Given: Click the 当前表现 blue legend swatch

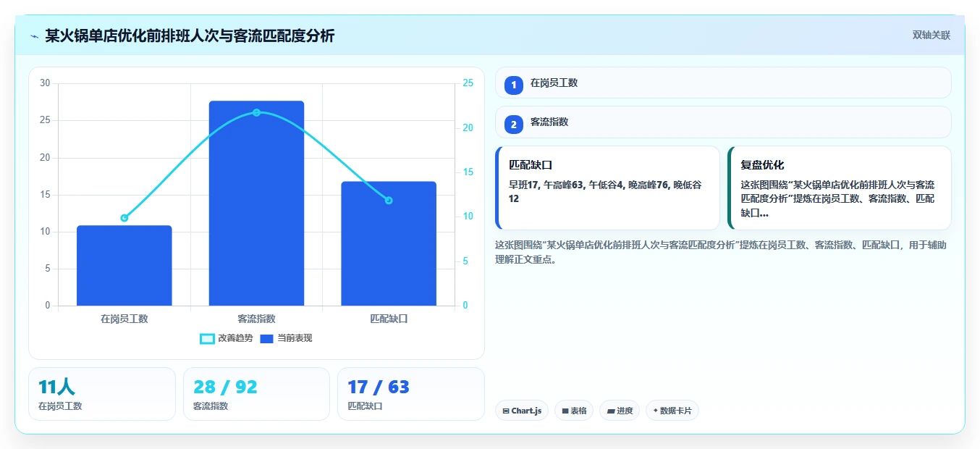Looking at the screenshot, I should point(266,339).
